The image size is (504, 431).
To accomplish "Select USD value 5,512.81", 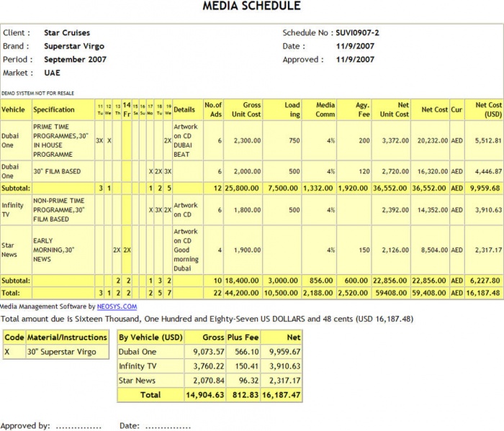I will click(484, 141).
